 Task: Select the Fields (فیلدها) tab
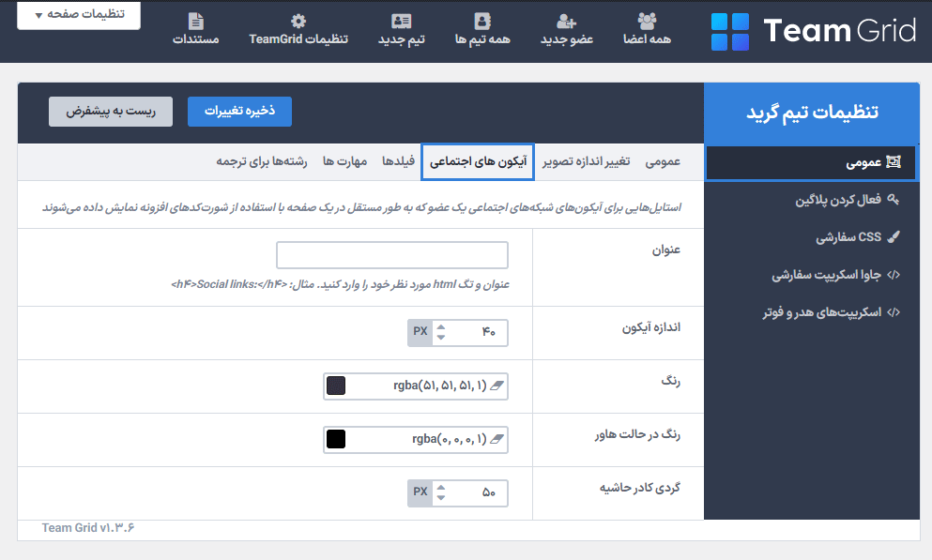(x=399, y=162)
